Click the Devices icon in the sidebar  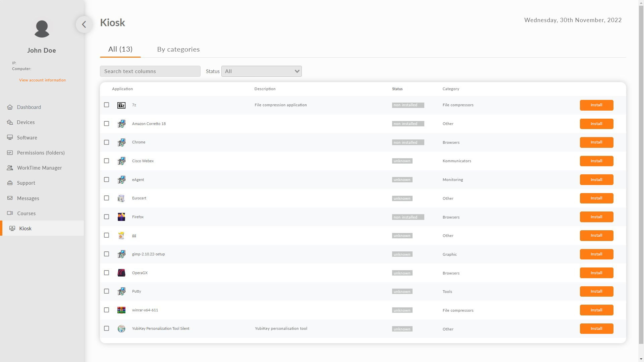(x=10, y=122)
